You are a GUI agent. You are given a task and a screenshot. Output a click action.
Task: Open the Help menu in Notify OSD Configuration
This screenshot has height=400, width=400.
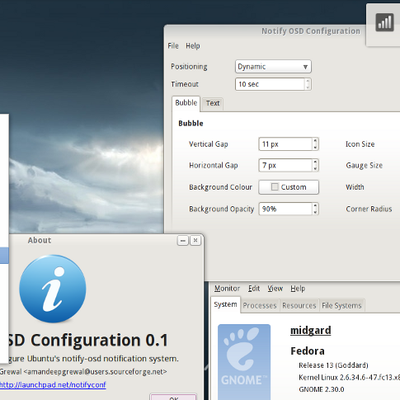tap(193, 46)
